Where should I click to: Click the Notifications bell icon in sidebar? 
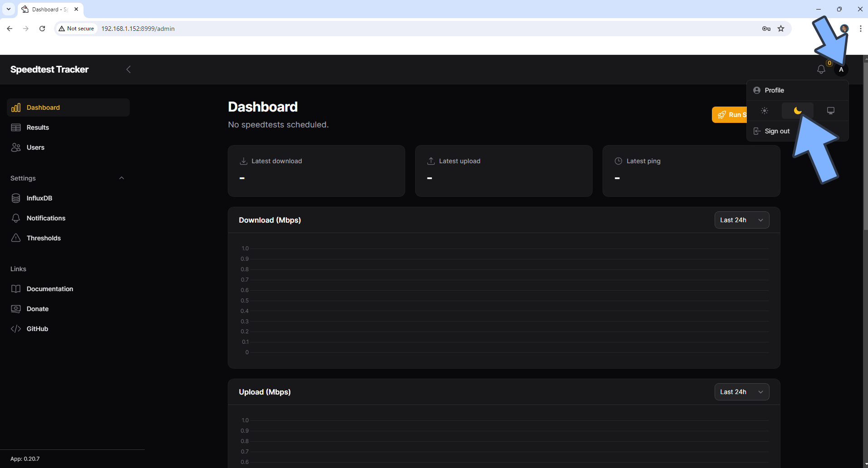[x=16, y=218]
